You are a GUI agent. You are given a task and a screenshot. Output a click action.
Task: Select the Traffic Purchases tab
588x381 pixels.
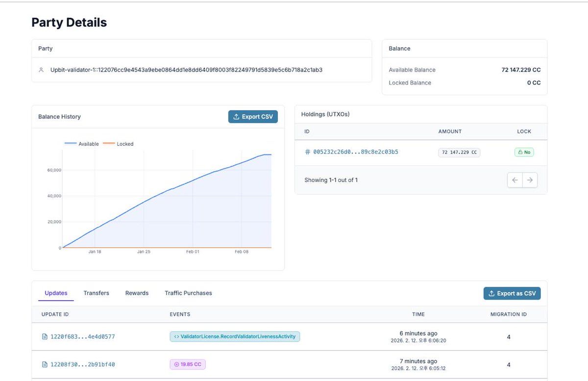(188, 293)
